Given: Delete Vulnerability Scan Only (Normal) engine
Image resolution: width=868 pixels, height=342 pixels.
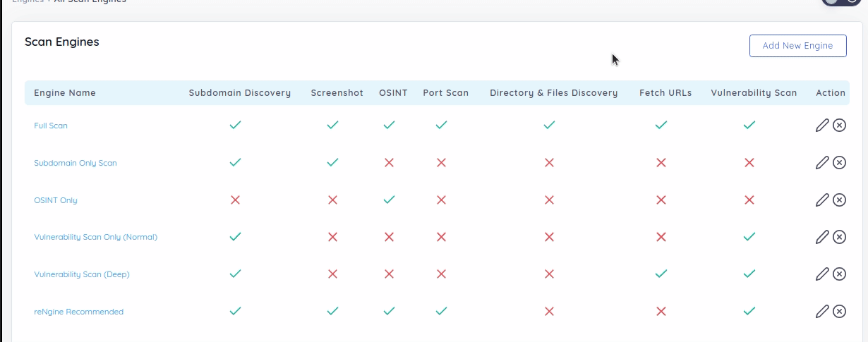Looking at the screenshot, I should pyautogui.click(x=839, y=237).
